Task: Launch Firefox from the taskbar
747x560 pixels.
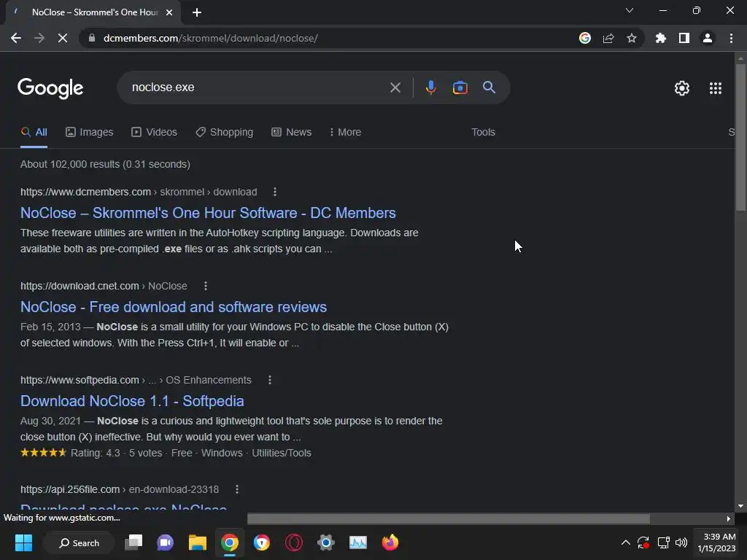Action: 390,542
